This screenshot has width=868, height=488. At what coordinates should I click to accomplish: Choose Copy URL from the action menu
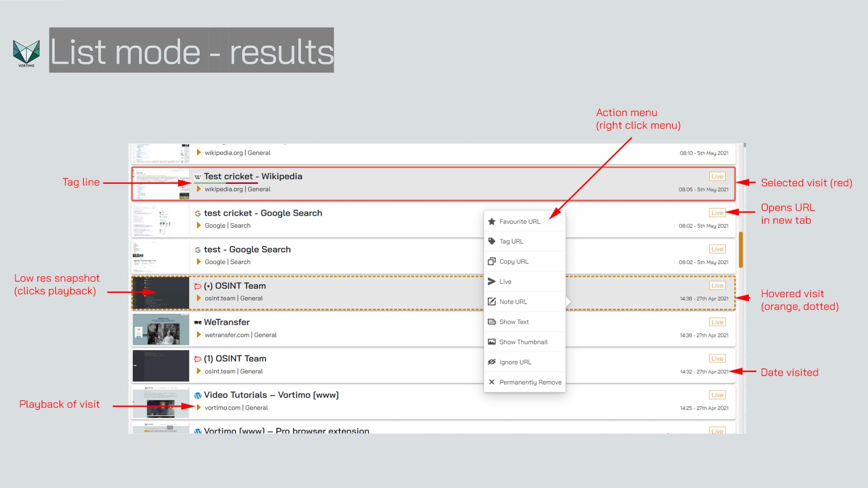click(x=525, y=261)
